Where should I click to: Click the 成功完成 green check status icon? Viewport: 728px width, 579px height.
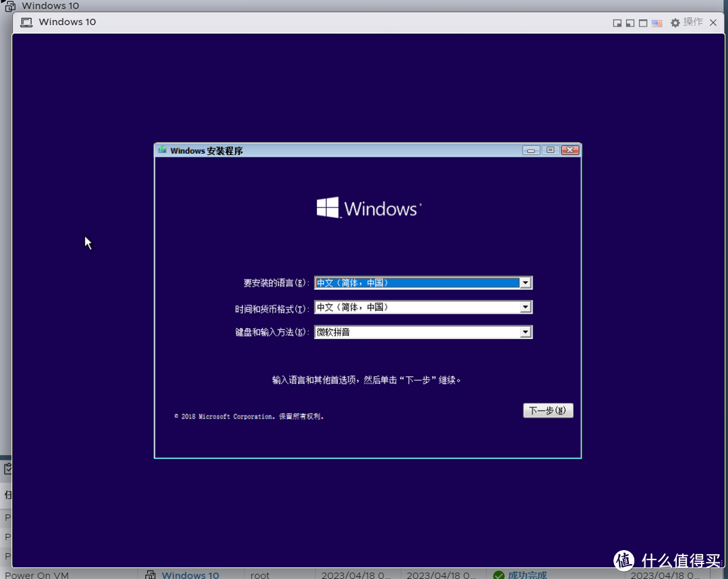tap(499, 575)
